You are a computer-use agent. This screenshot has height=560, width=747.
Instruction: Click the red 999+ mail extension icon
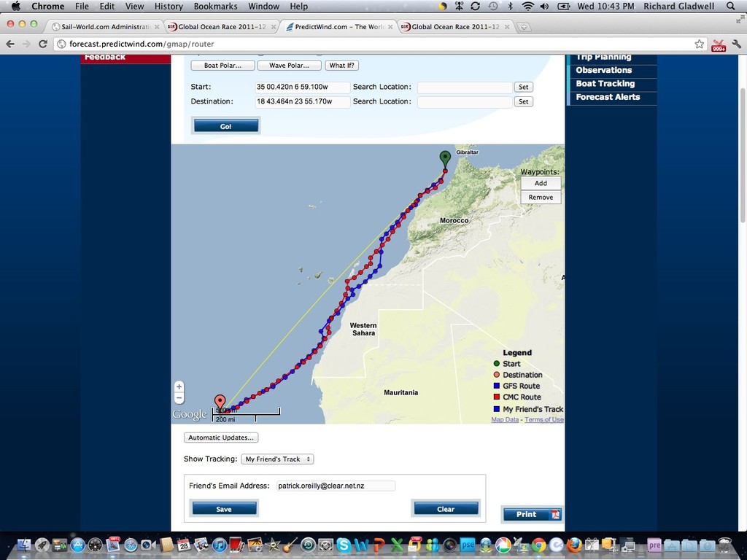point(719,45)
